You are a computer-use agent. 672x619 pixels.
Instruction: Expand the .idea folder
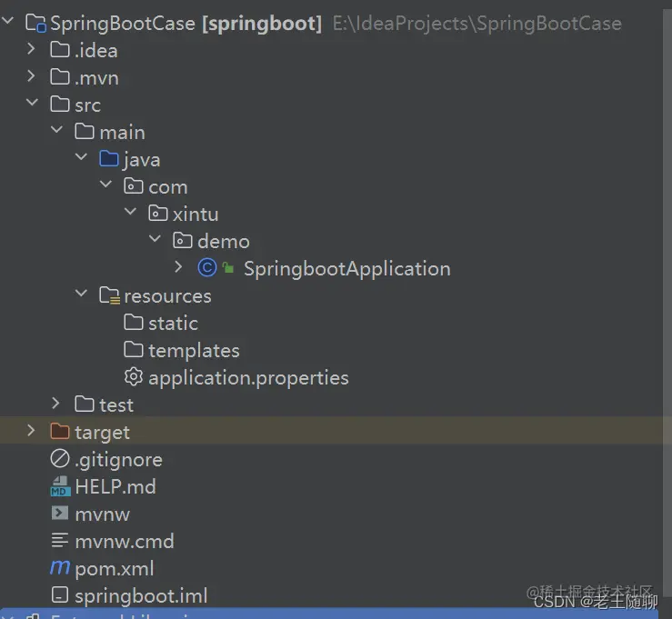pos(32,50)
